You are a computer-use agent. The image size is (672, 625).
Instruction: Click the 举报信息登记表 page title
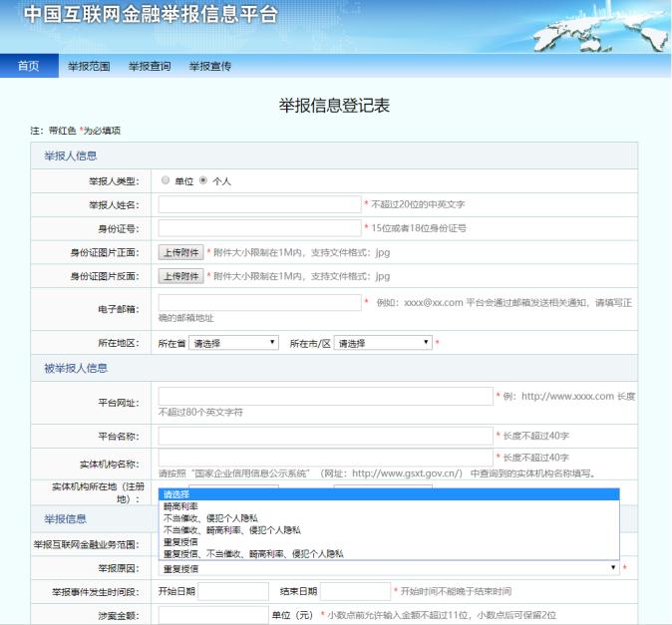(x=334, y=106)
